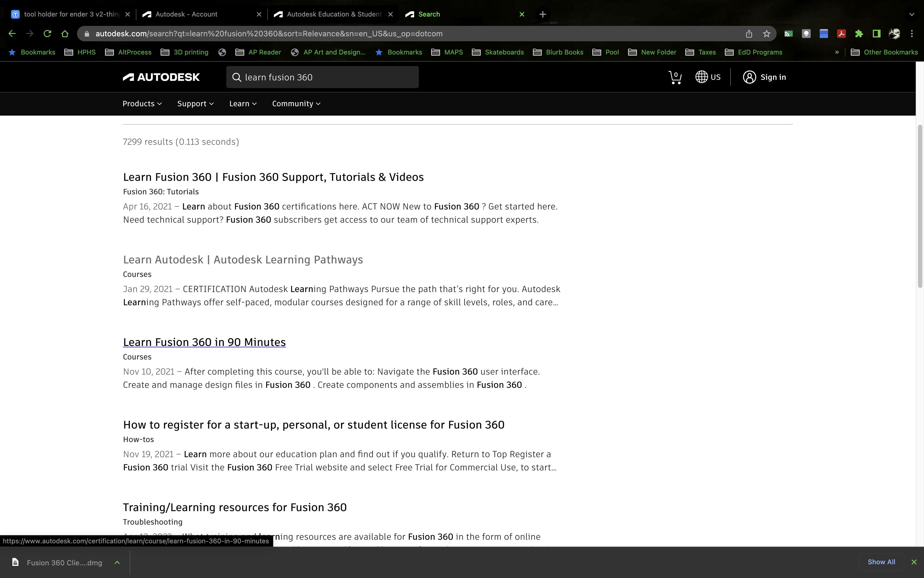Open the Taxes bookmarks folder
The width and height of the screenshot is (924, 578).
[701, 52]
